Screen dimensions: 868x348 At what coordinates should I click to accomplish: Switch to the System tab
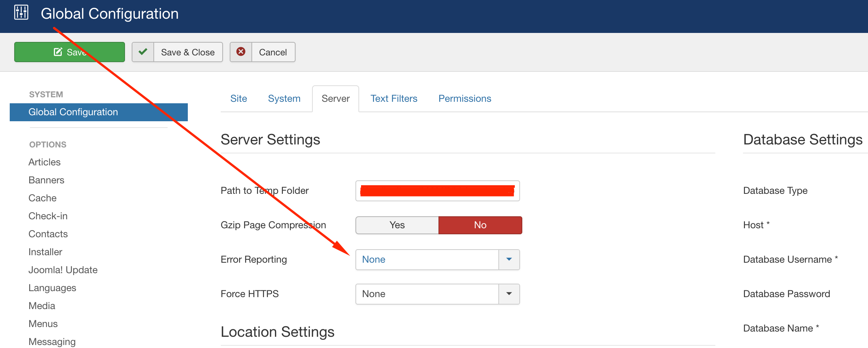pos(284,98)
